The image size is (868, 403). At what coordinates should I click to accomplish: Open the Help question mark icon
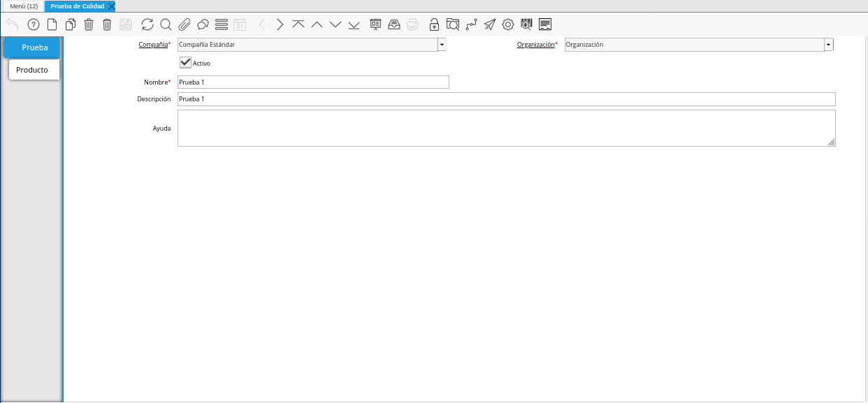coord(33,24)
